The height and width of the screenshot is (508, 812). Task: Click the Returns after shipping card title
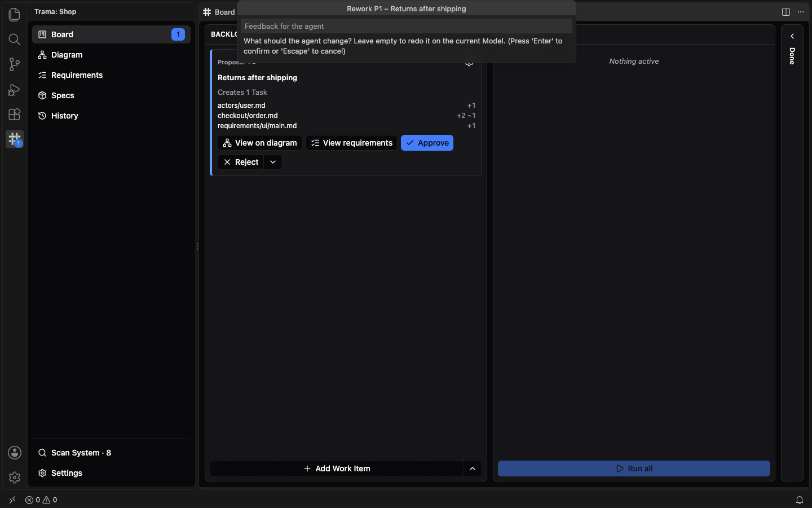pos(257,78)
